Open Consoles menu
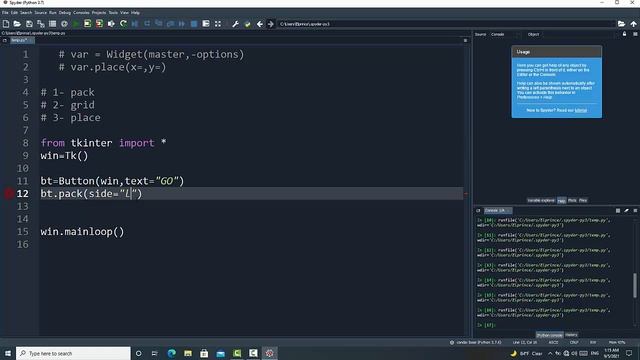Image resolution: width=640 pixels, height=360 pixels. point(81,13)
